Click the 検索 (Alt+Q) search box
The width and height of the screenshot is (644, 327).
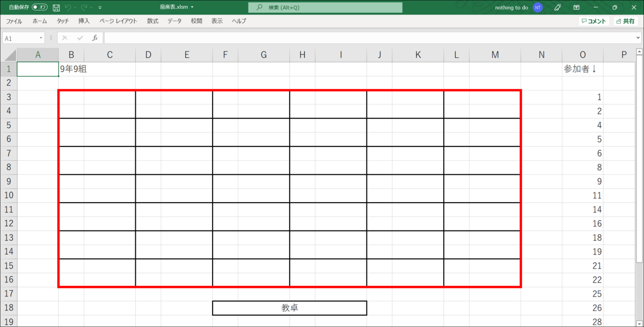pyautogui.click(x=325, y=8)
